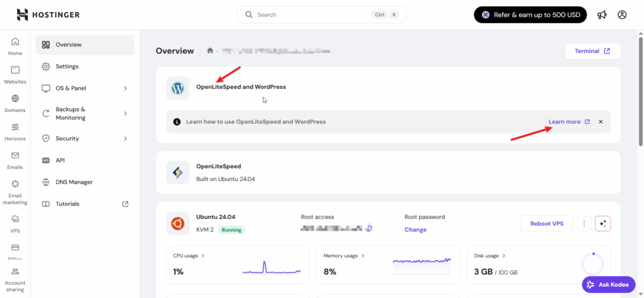Open Websites in the left sidebar
The image size is (644, 298).
tap(15, 74)
